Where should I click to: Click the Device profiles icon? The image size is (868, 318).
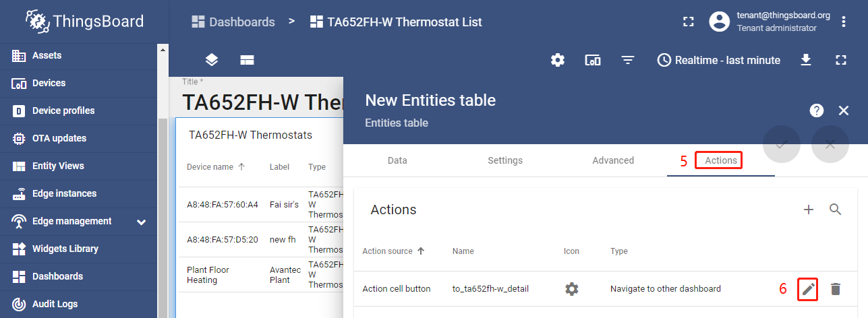click(20, 110)
